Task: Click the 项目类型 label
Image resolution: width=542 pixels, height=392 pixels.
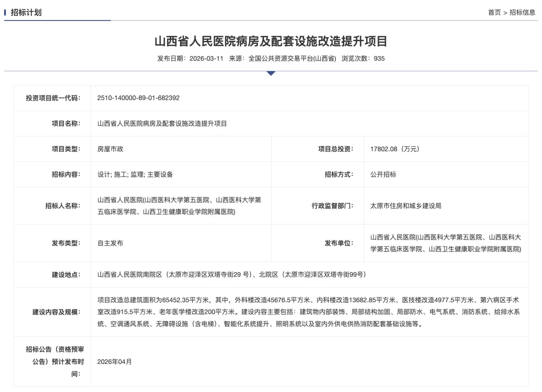Action: point(66,149)
